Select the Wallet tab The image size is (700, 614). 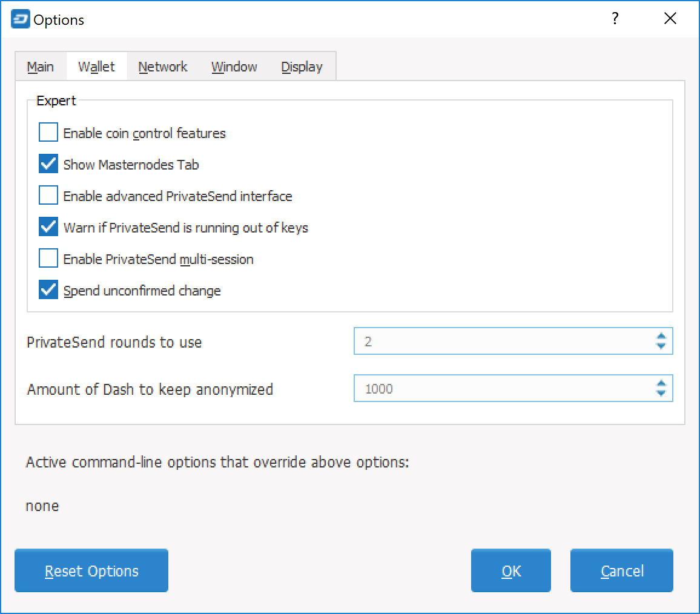96,67
